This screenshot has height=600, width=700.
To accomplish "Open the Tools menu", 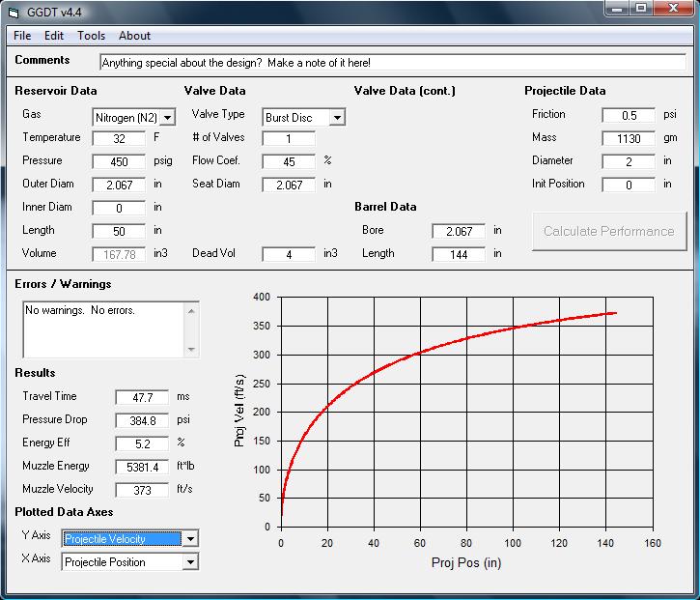I will [x=92, y=36].
